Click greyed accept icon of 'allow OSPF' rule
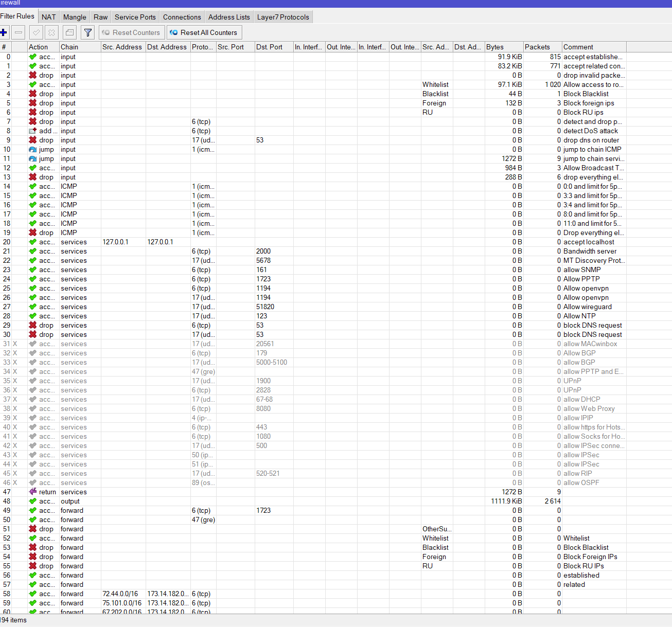Image resolution: width=672 pixels, height=627 pixels. pos(33,482)
